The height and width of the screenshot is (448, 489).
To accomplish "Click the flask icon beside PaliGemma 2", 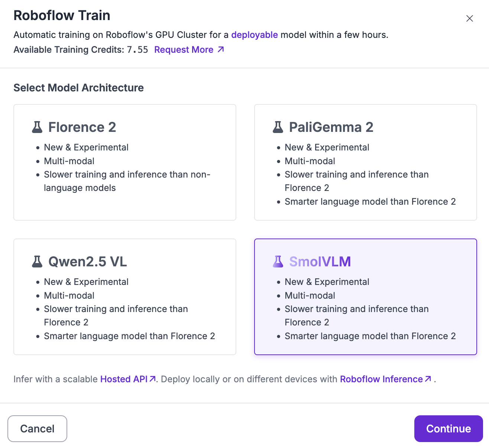I will click(x=278, y=127).
